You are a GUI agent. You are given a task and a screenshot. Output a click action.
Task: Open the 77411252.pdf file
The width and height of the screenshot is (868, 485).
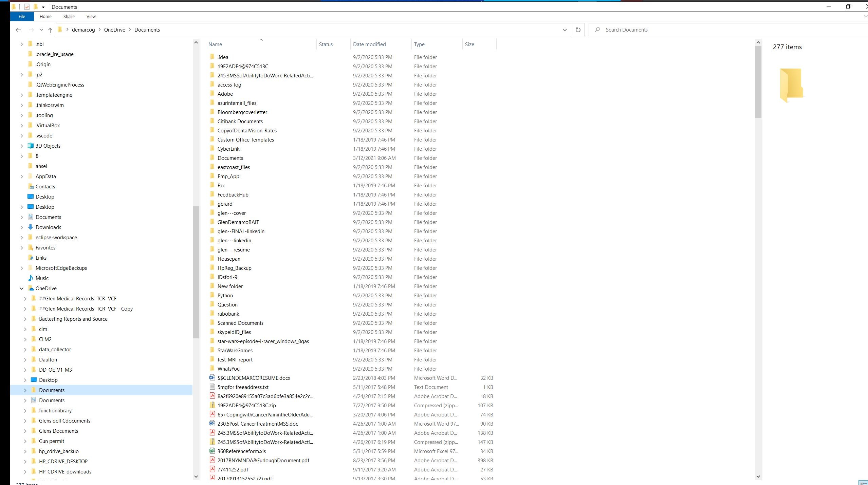(x=233, y=469)
